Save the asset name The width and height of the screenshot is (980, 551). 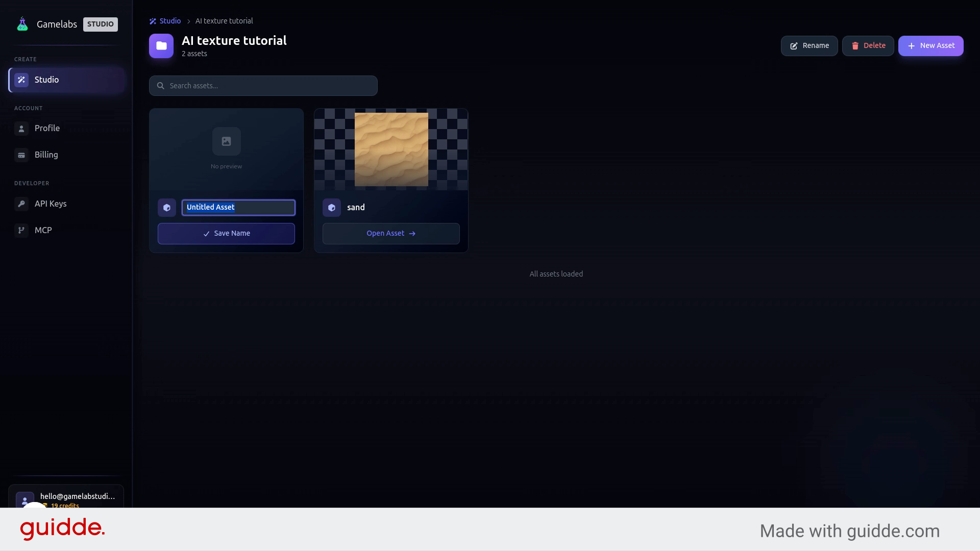point(226,234)
